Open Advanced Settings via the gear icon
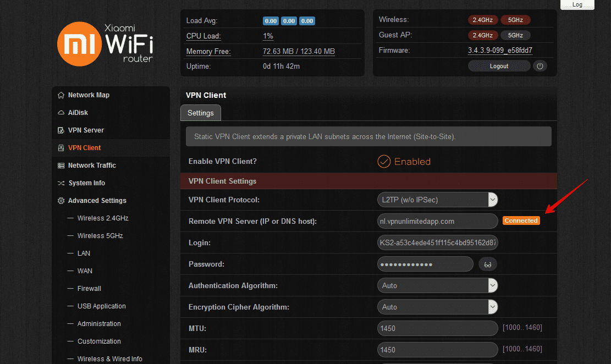The height and width of the screenshot is (364, 611). (x=60, y=200)
